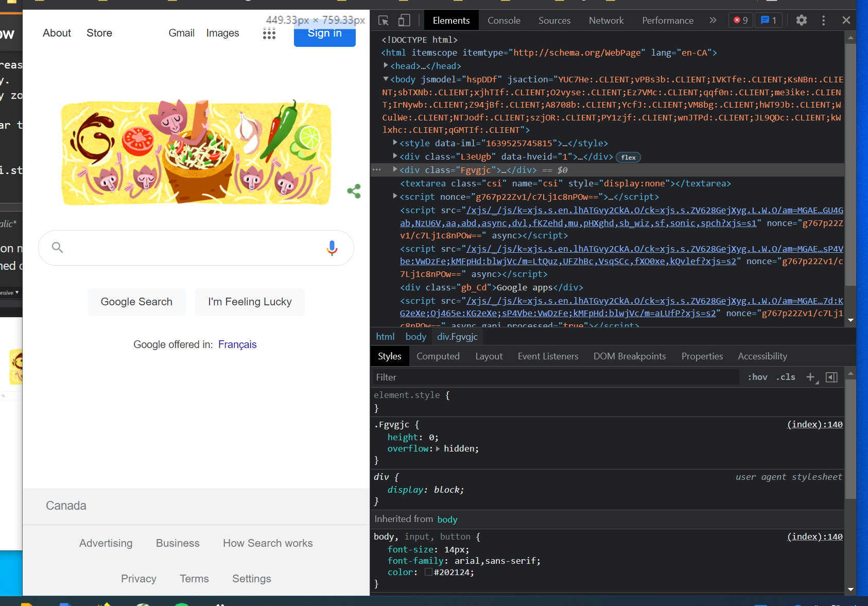Expand the div class Fgvgjc node
This screenshot has height=606, width=868.
tap(395, 169)
